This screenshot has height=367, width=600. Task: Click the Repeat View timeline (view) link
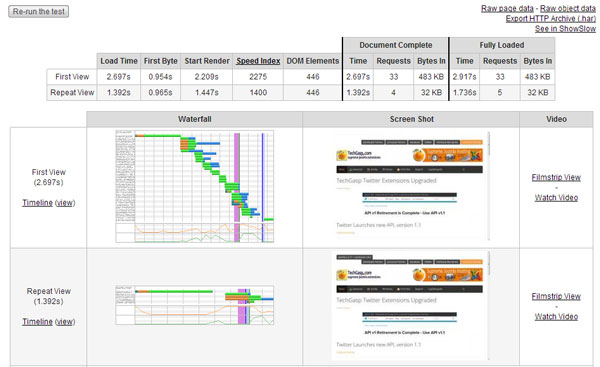(x=65, y=322)
